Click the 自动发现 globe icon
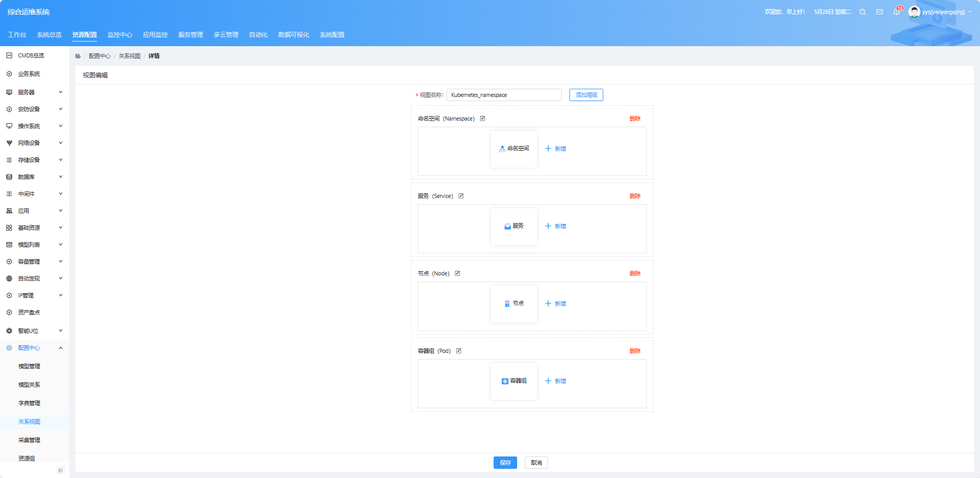This screenshot has width=980, height=478. point(9,278)
